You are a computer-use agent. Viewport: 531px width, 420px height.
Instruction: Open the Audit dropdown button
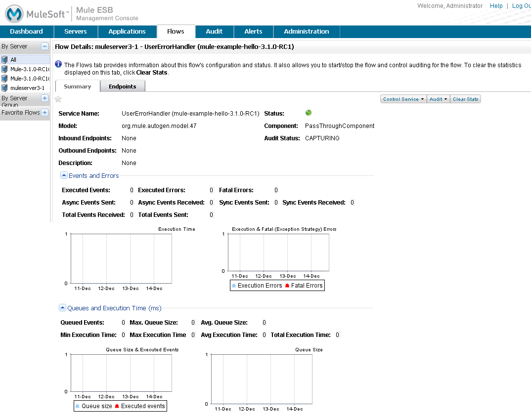click(438, 99)
